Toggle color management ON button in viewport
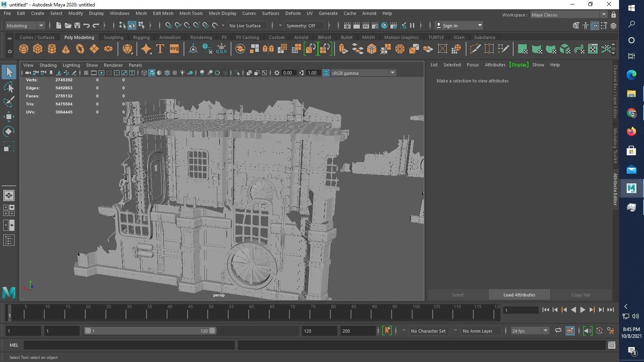The height and width of the screenshot is (362, 644). coord(326,73)
